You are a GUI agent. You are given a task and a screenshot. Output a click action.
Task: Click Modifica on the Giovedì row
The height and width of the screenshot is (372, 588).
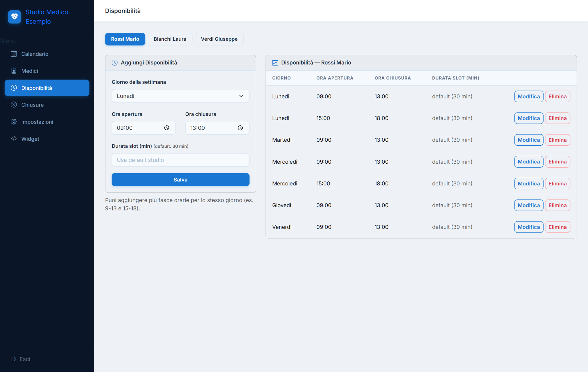pyautogui.click(x=529, y=205)
